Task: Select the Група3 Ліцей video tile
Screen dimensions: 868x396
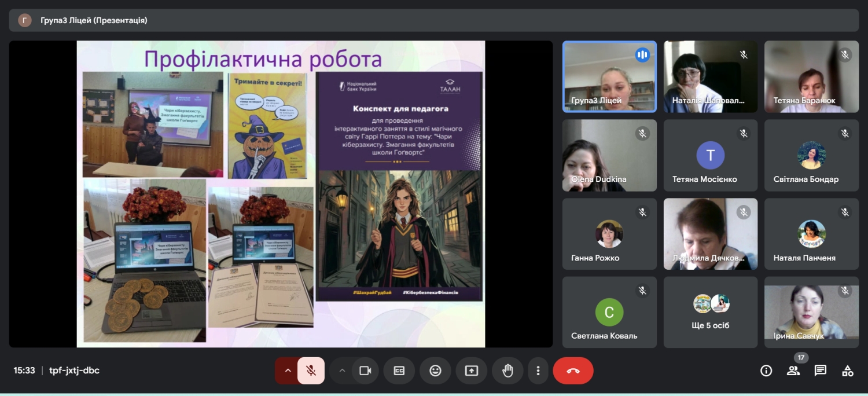Action: 609,76
